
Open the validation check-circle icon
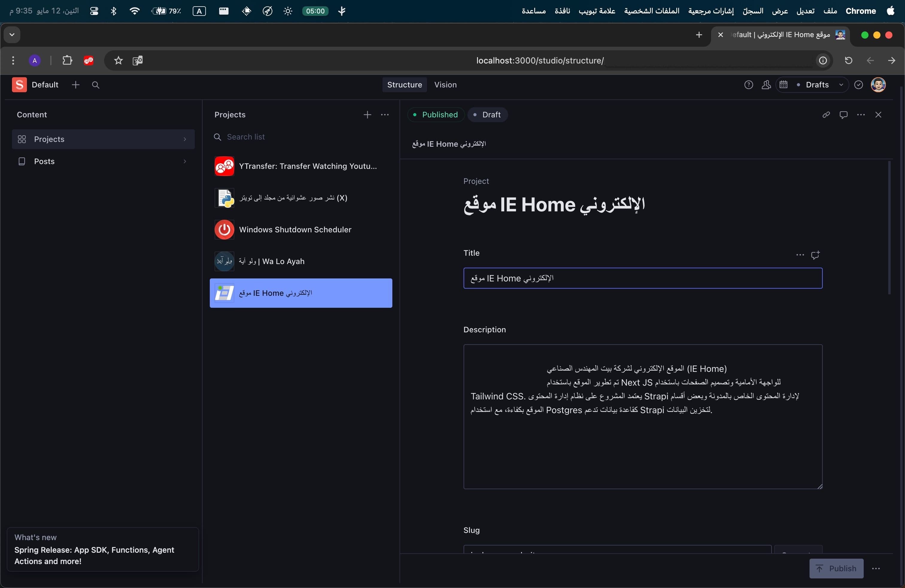(859, 85)
